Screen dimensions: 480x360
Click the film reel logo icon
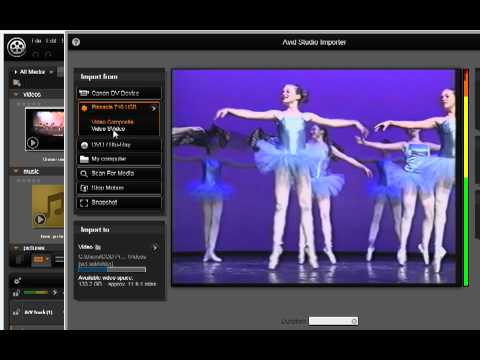click(17, 47)
